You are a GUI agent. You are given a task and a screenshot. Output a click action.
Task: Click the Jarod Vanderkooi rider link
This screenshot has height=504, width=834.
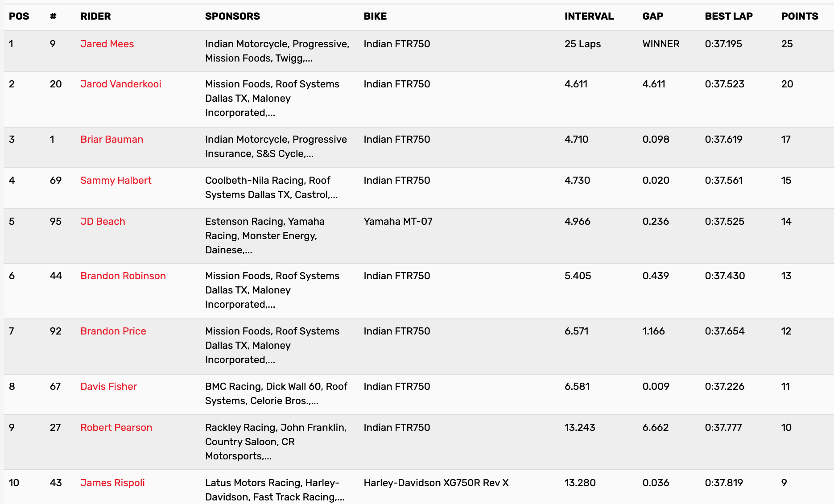click(120, 84)
